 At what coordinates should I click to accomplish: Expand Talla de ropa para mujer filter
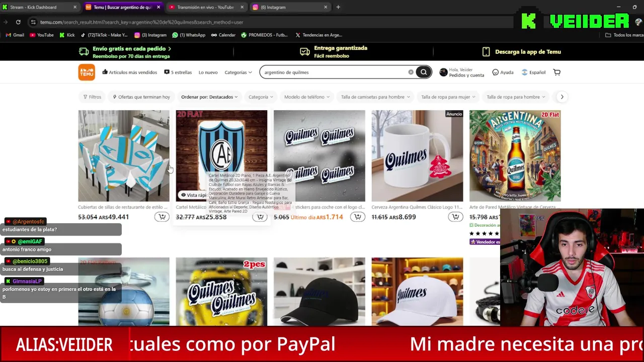click(x=448, y=97)
